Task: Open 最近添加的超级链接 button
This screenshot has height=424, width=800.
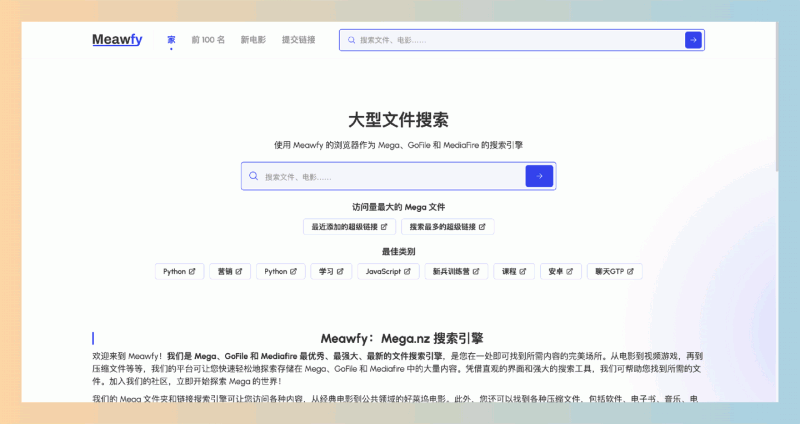Action: tap(349, 227)
